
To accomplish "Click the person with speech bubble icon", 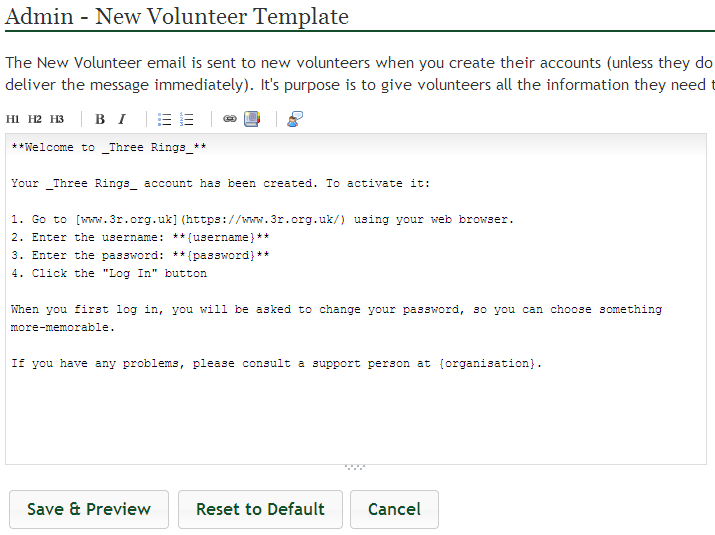I will click(x=295, y=119).
